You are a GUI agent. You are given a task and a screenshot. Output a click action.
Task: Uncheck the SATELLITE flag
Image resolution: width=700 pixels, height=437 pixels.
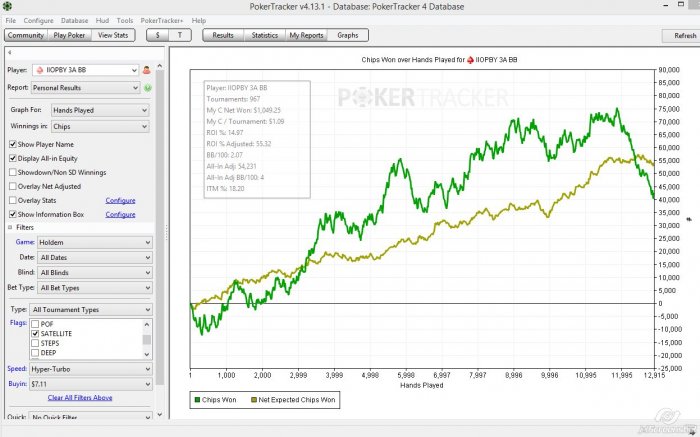pyautogui.click(x=35, y=333)
